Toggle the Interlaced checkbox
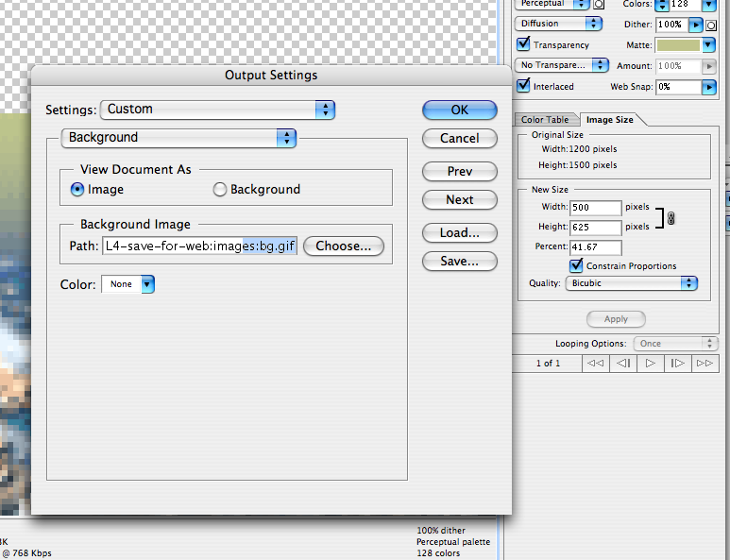The image size is (730, 560). tap(523, 86)
